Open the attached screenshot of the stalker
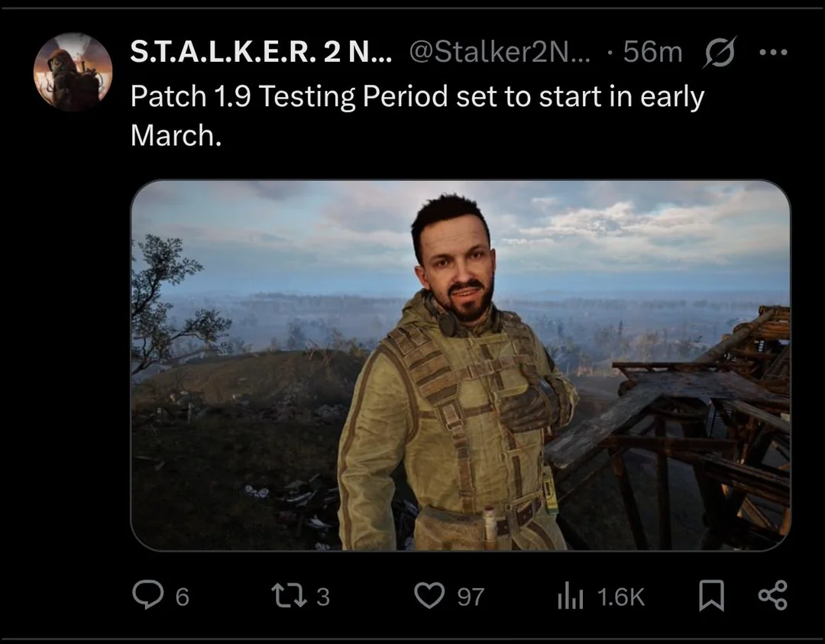Screen dimensions: 825x644 [460, 365]
